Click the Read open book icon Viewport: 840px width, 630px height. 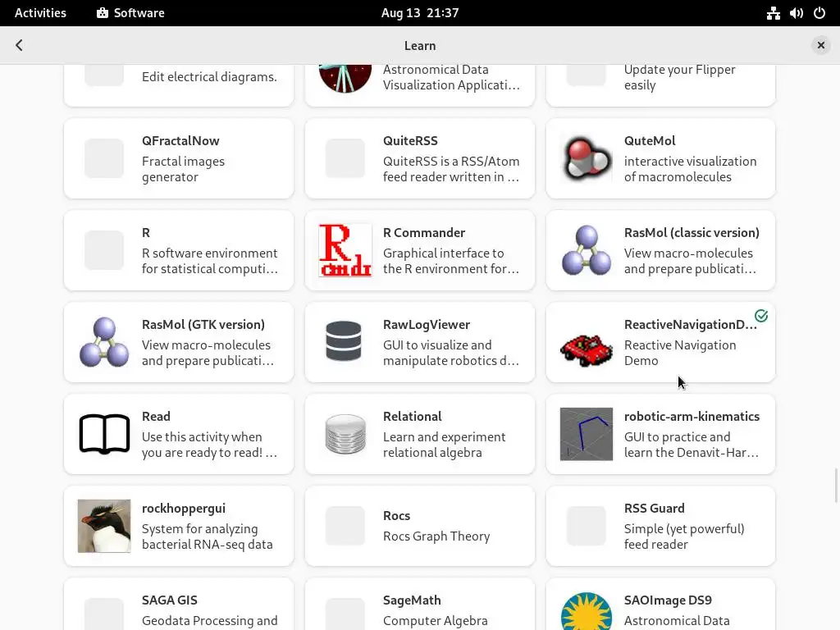(x=104, y=434)
